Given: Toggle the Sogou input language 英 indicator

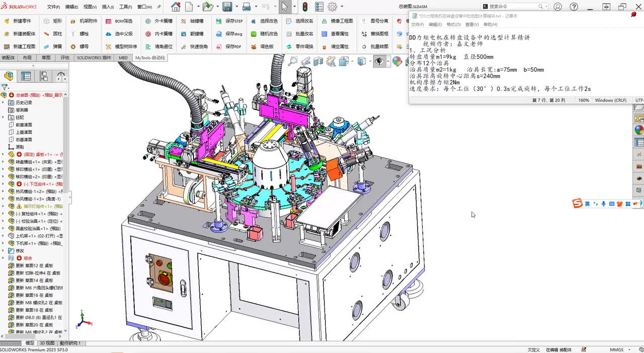Looking at the screenshot, I should [587, 204].
